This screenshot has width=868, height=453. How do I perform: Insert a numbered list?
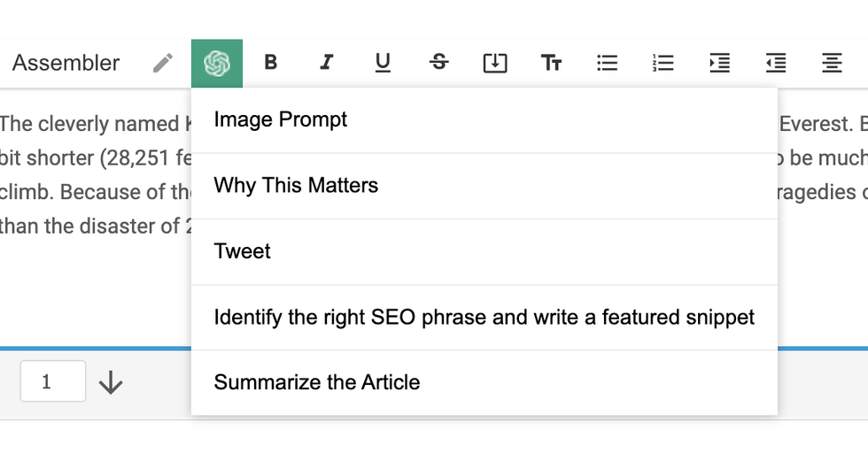pyautogui.click(x=663, y=63)
